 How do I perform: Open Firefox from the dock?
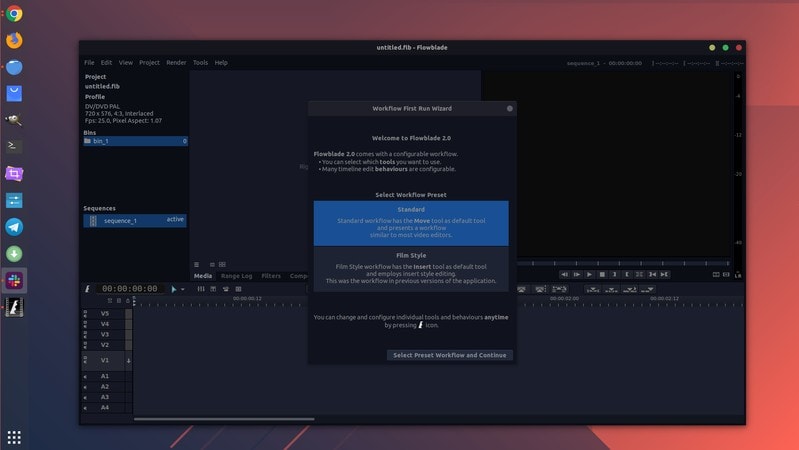(14, 40)
